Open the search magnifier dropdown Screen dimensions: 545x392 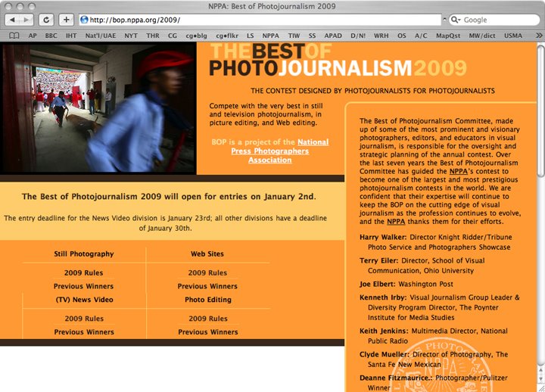click(455, 20)
